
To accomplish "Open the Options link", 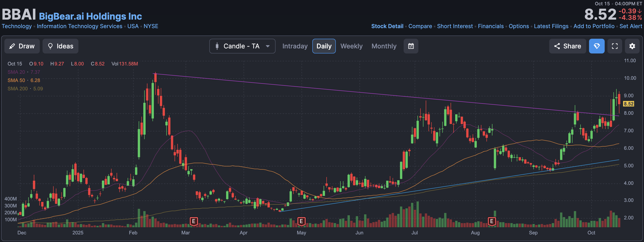I will 518,26.
